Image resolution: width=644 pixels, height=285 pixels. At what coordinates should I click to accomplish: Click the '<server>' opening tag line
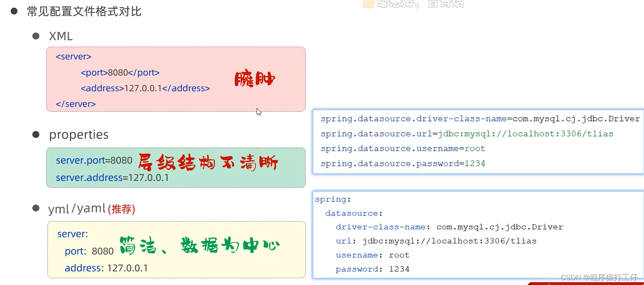pos(74,57)
